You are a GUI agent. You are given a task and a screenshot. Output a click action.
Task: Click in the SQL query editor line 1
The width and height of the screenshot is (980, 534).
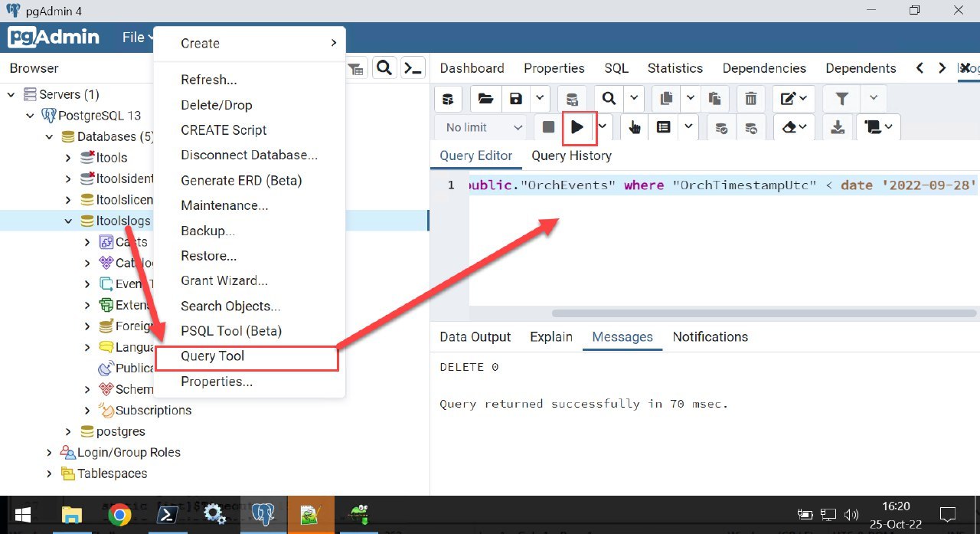click(723, 185)
